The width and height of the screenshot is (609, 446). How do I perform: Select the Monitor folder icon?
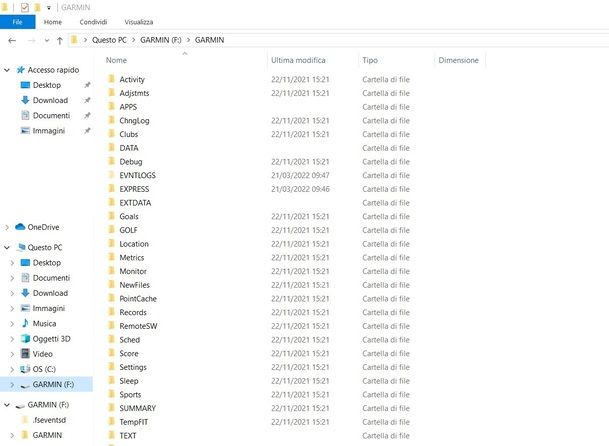111,270
